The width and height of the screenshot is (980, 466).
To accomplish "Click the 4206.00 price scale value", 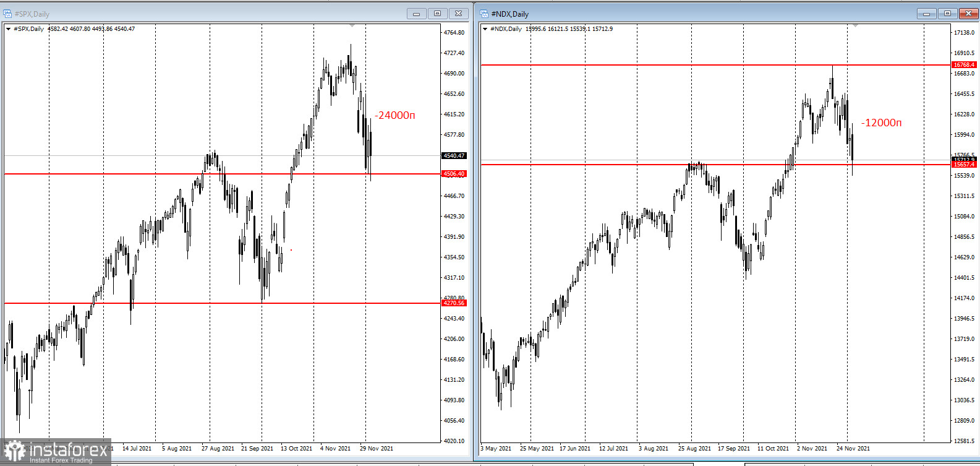I will (454, 339).
